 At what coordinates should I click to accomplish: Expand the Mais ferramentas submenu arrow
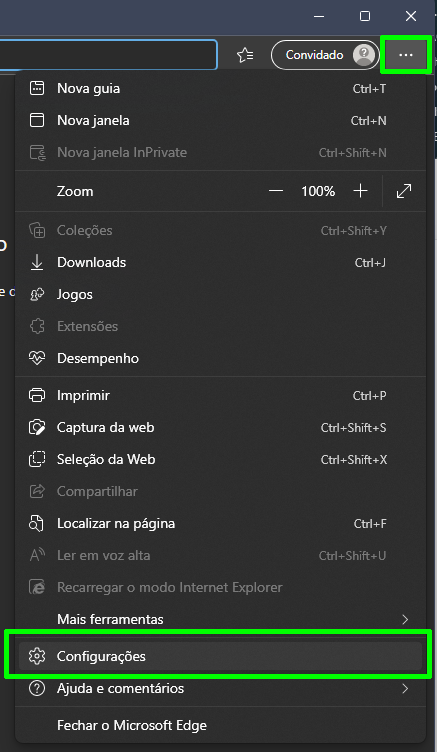tap(405, 619)
